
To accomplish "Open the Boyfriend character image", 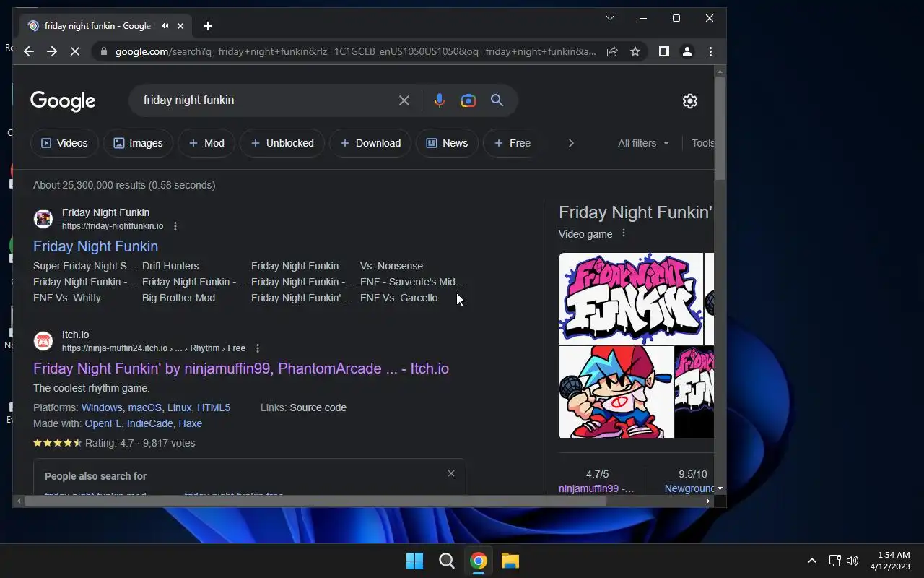I will [616, 392].
